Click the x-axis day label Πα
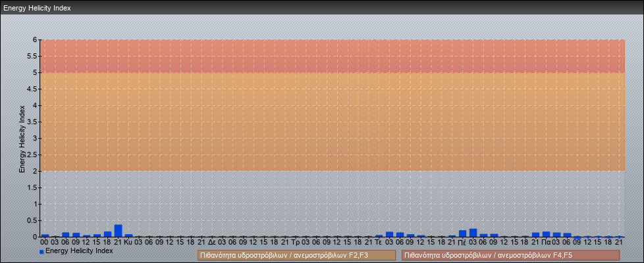The width and height of the screenshot is (644, 263). coord(546,243)
